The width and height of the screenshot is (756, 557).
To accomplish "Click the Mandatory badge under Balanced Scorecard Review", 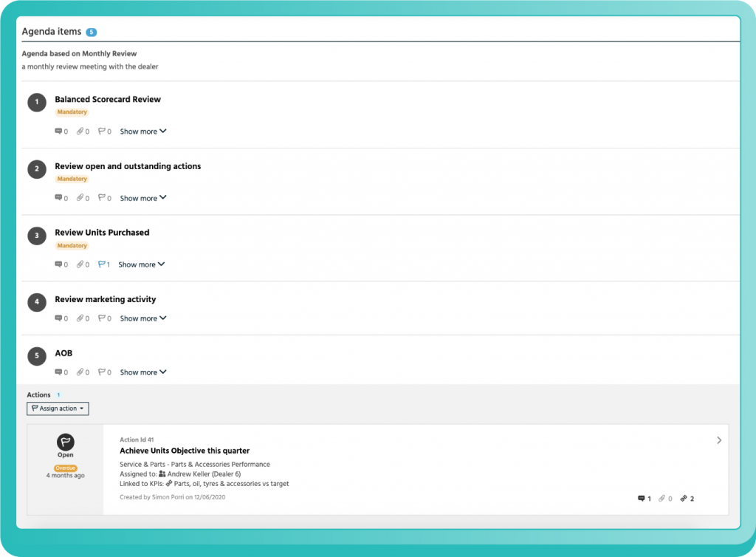I will (x=72, y=112).
